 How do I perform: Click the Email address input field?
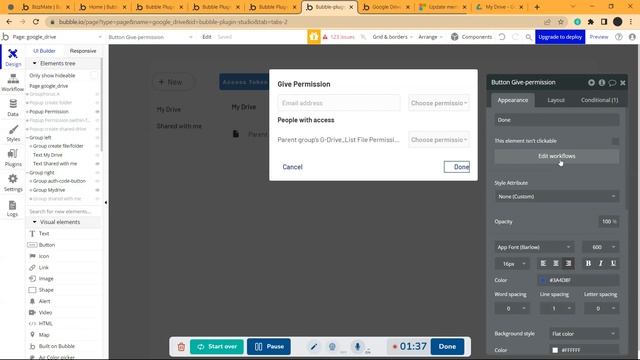339,103
